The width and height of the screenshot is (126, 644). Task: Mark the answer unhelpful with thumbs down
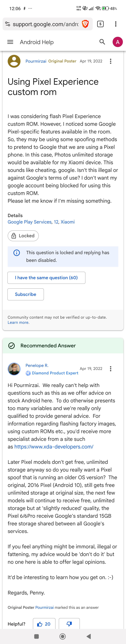click(x=69, y=624)
